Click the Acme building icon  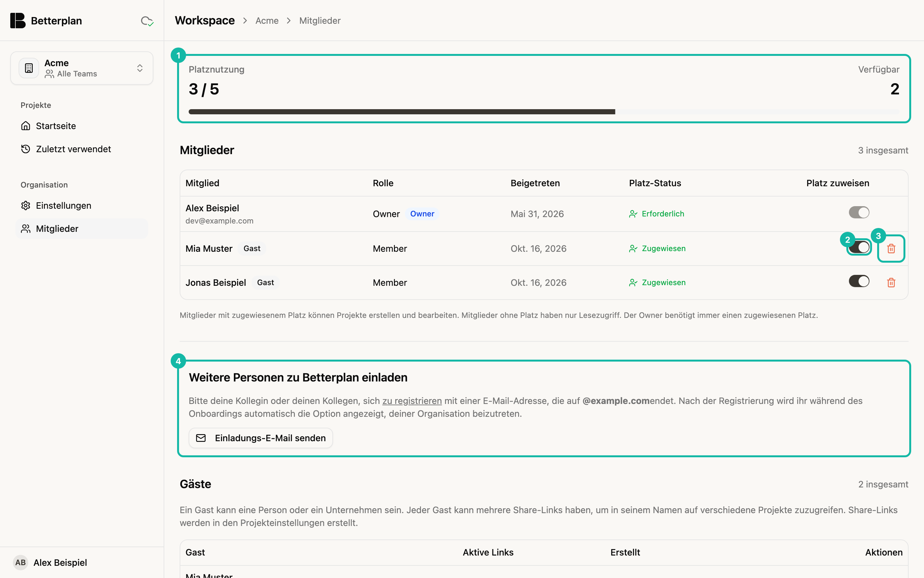coord(29,68)
